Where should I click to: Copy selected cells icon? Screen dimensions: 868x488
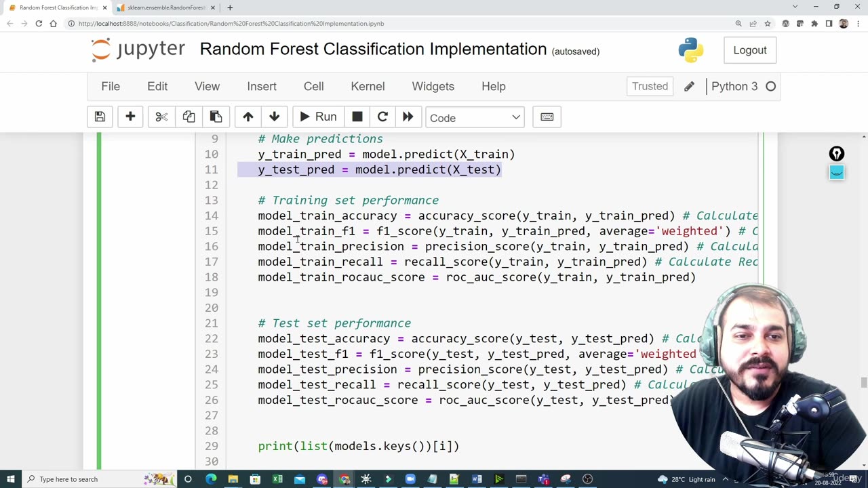[x=189, y=117]
